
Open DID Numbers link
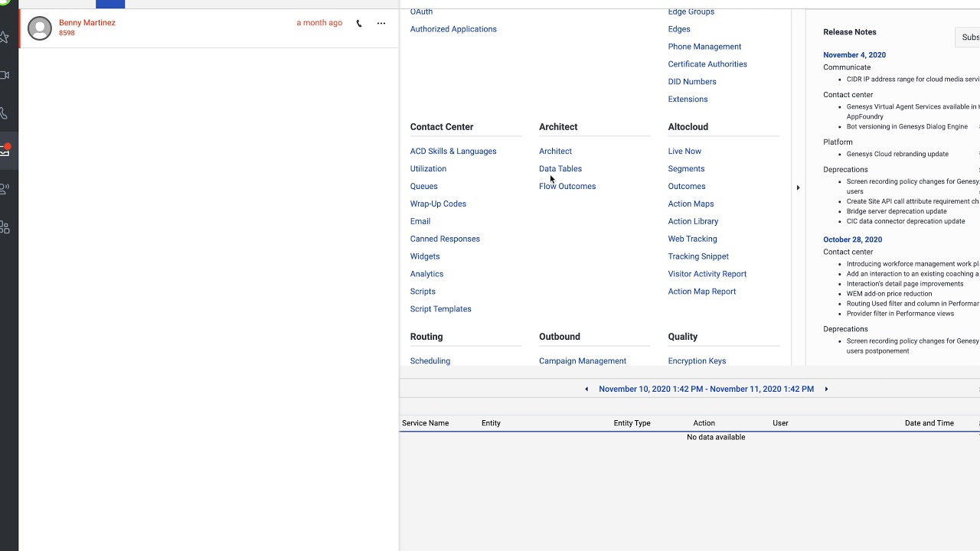[692, 82]
